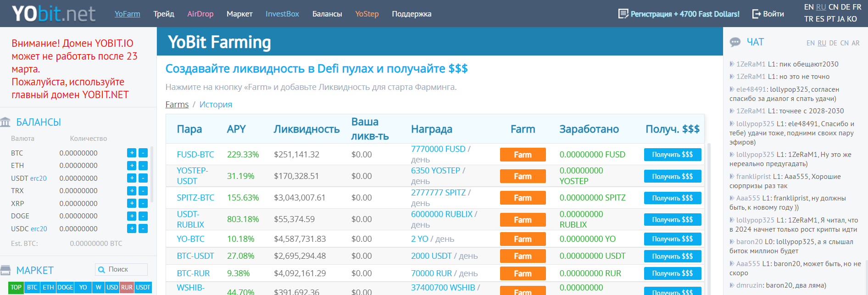The height and width of the screenshot is (295, 868).
Task: Switch site language to TR in header
Action: coord(809,19)
